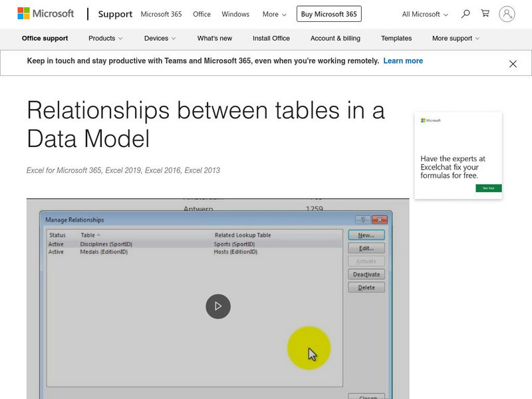The image size is (532, 399).
Task: Click Sports (SportID) lookup table entry
Action: click(234, 244)
